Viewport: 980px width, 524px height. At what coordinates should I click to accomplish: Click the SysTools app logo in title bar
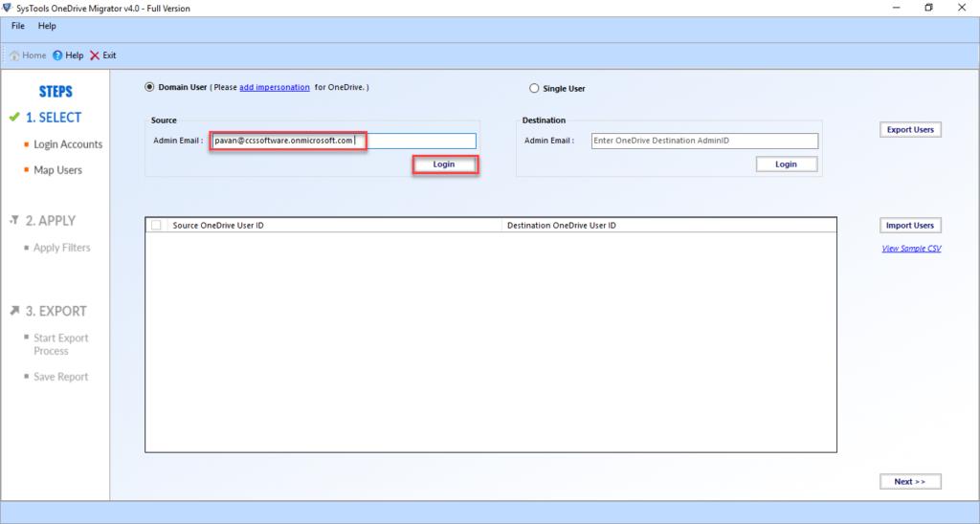[7, 8]
